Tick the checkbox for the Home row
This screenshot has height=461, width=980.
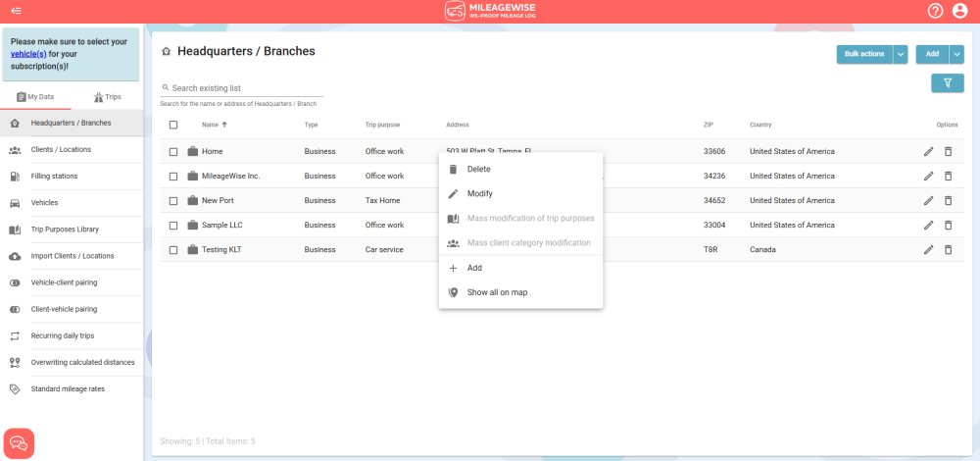pyautogui.click(x=173, y=151)
